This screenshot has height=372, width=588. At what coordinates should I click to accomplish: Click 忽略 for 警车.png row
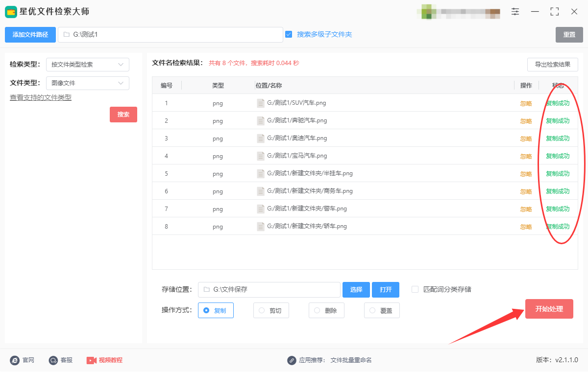pyautogui.click(x=526, y=209)
